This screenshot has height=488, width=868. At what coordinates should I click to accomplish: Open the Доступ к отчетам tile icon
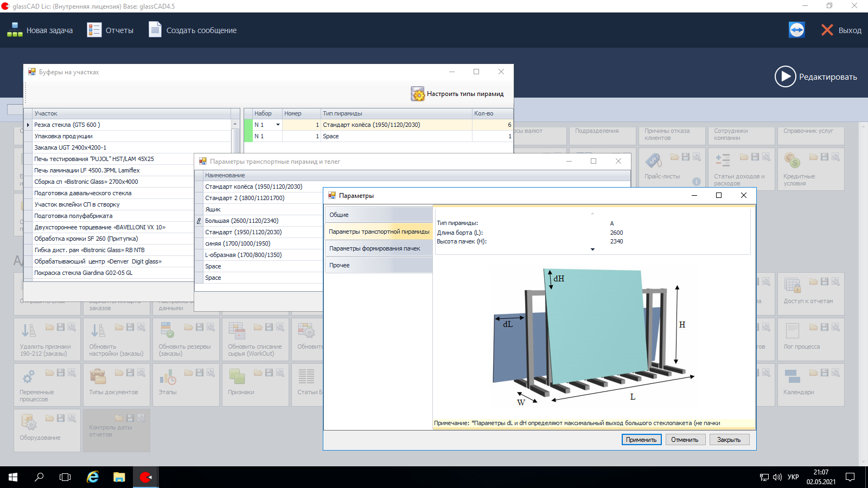(x=792, y=285)
